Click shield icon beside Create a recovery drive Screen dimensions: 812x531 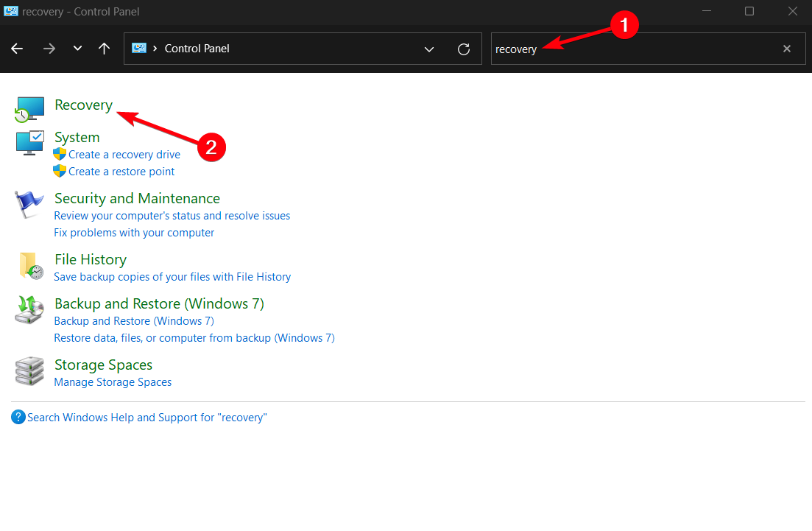click(60, 154)
